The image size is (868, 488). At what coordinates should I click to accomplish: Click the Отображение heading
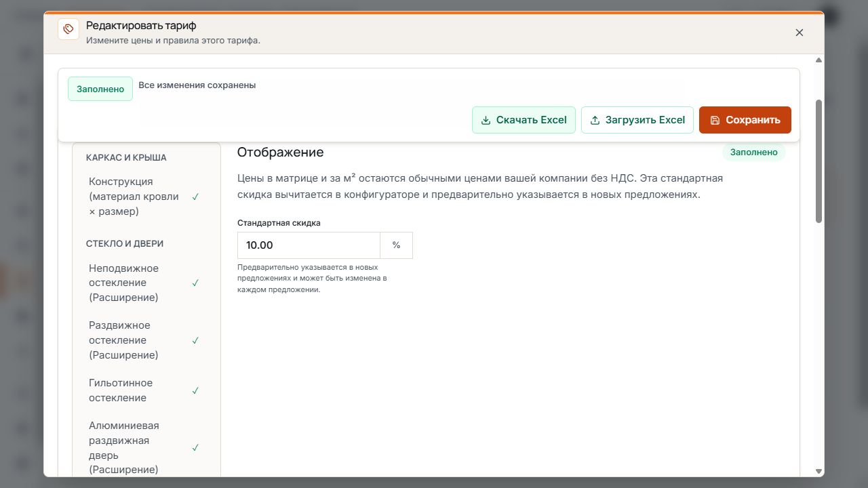280,152
